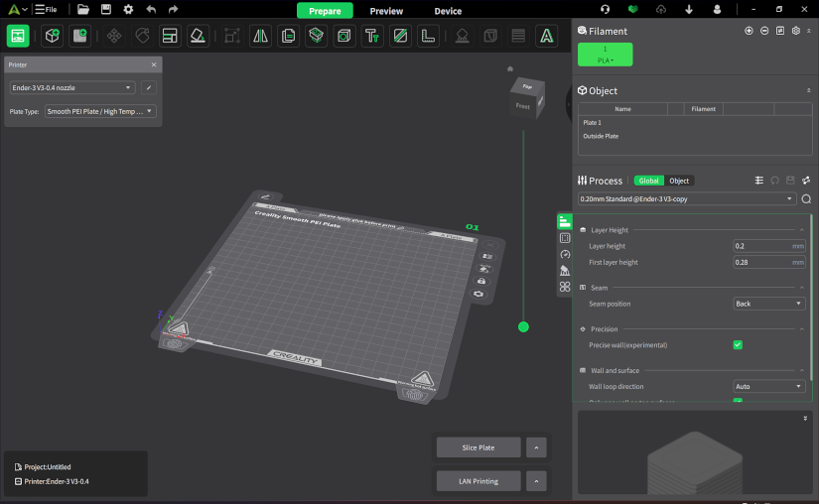Image resolution: width=819 pixels, height=504 pixels.
Task: Switch process scope to Object
Action: tap(679, 181)
